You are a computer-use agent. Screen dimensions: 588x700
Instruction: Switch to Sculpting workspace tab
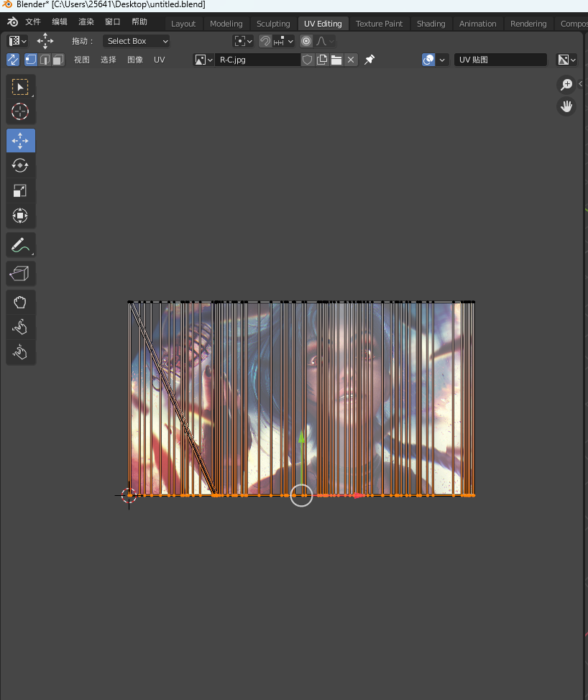point(273,24)
